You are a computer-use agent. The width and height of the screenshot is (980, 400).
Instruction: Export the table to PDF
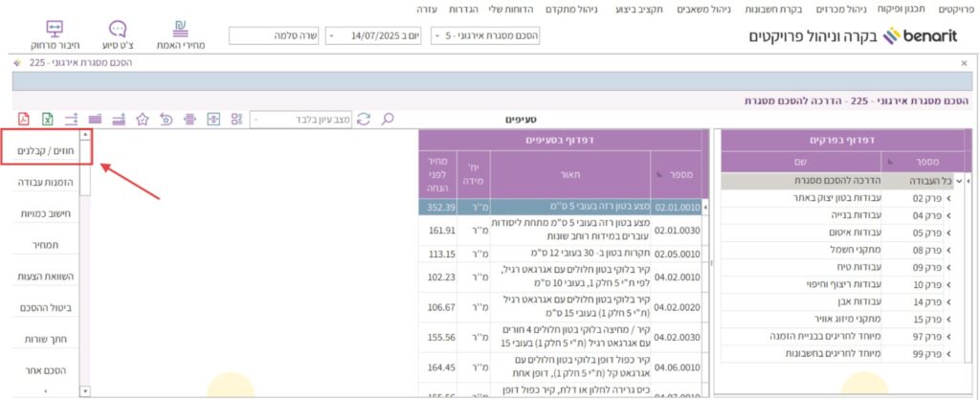click(22, 119)
